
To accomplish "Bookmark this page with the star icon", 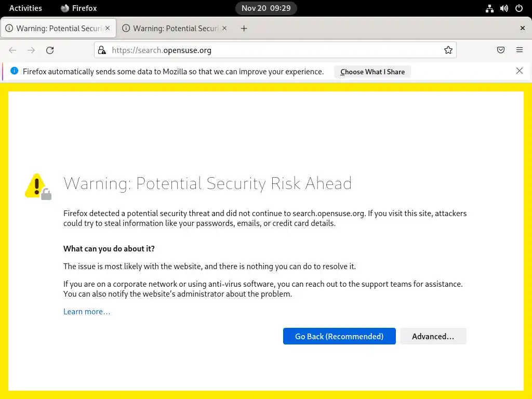I will 448,50.
